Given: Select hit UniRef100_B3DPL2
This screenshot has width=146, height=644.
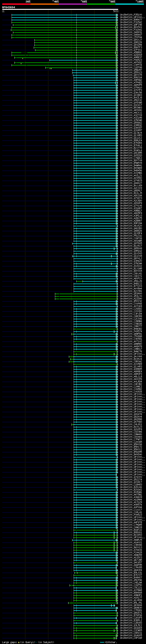Looking at the screenshot, I should click(x=131, y=620).
